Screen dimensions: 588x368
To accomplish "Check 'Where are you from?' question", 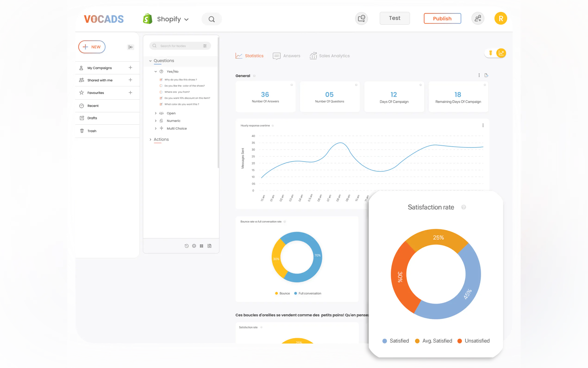I will [161, 92].
